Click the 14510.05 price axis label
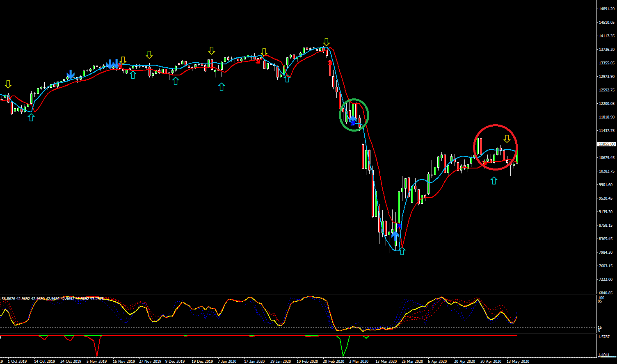The image size is (617, 364). (607, 23)
